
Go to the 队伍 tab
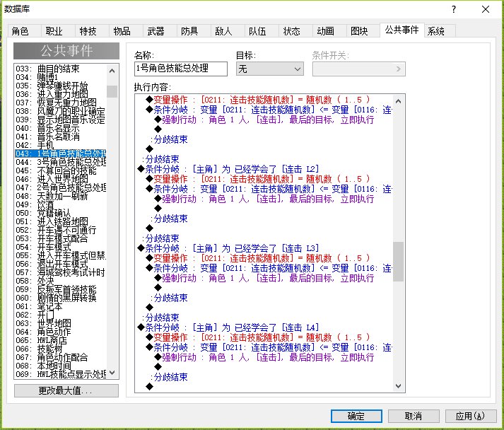(x=262, y=31)
